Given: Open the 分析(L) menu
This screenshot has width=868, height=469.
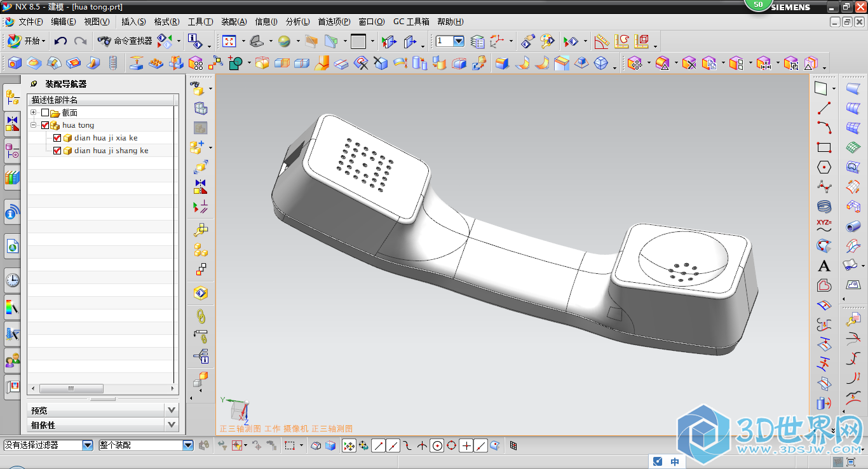Looking at the screenshot, I should coord(298,22).
